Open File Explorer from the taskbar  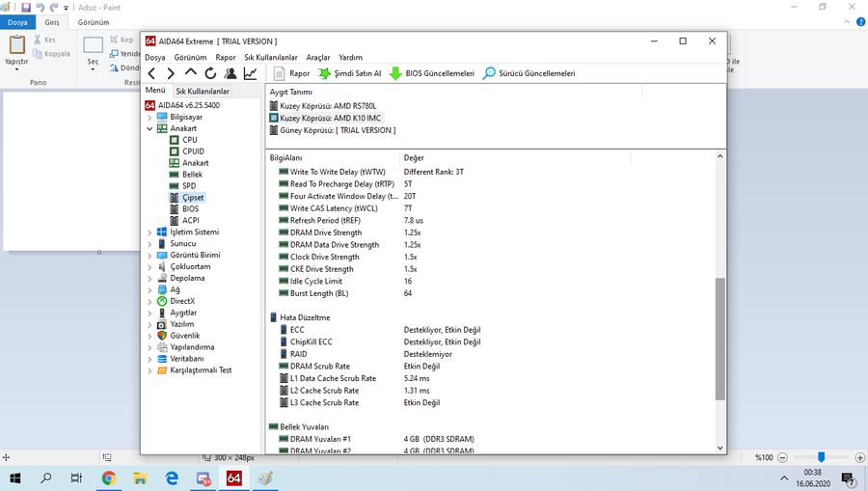click(140, 478)
